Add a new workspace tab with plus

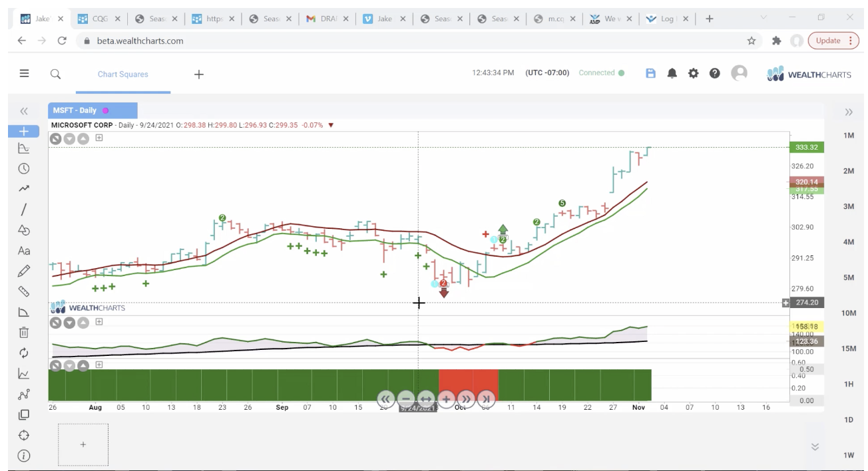point(198,75)
